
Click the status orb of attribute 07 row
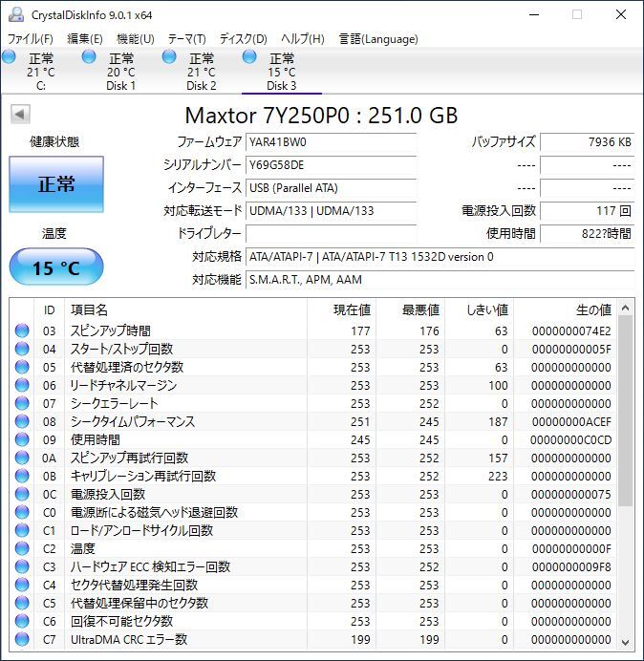(22, 403)
